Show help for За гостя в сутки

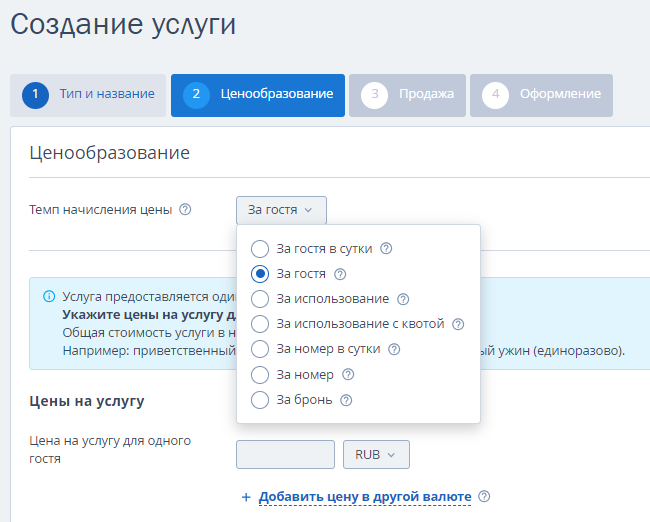point(386,248)
